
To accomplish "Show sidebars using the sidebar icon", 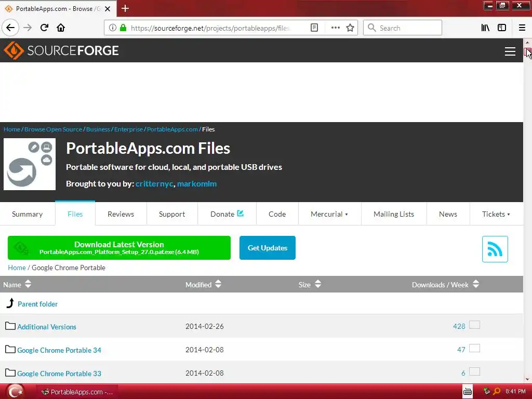I will [x=502, y=28].
